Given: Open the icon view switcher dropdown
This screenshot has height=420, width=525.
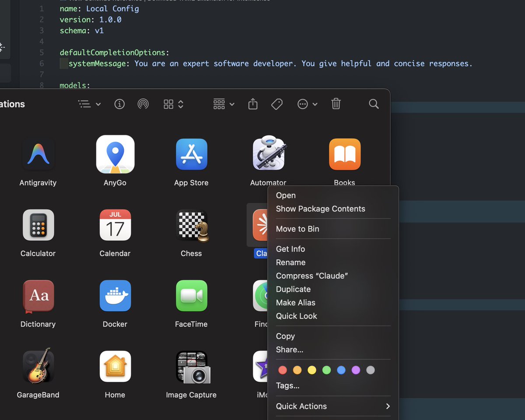Looking at the screenshot, I should [174, 104].
